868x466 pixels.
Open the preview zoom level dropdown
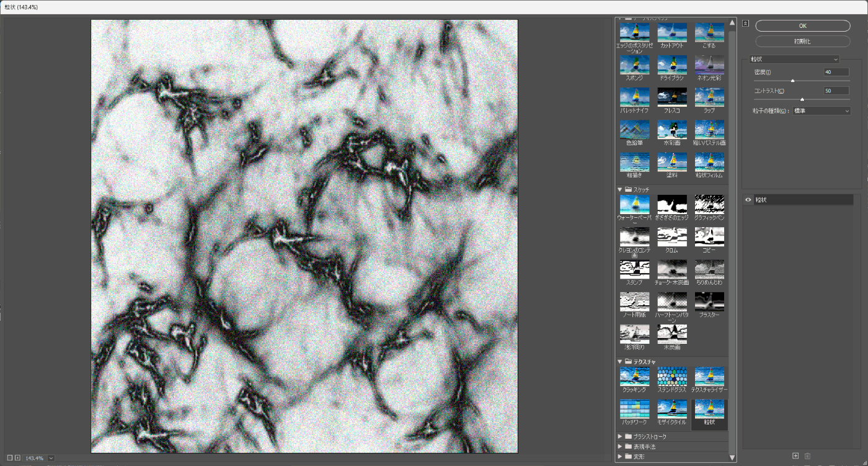click(51, 458)
